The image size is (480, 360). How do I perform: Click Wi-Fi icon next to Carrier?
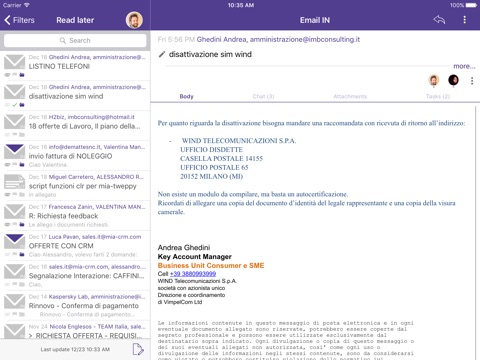[27, 5]
